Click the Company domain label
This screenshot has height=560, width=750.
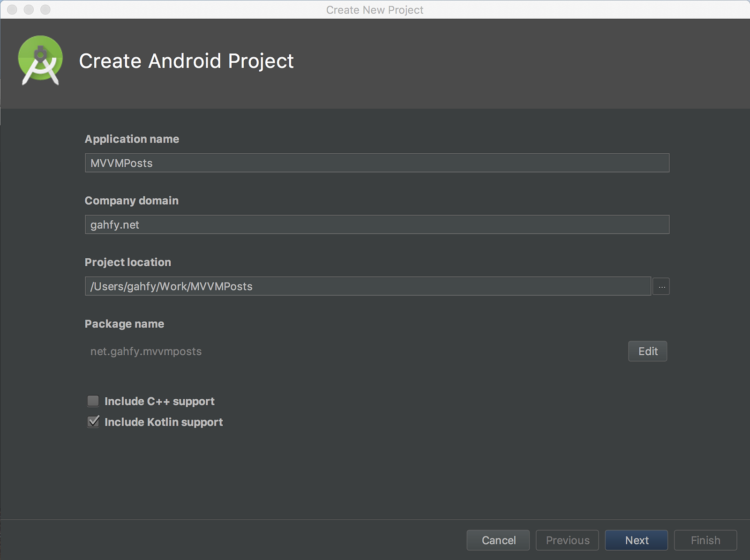click(131, 201)
